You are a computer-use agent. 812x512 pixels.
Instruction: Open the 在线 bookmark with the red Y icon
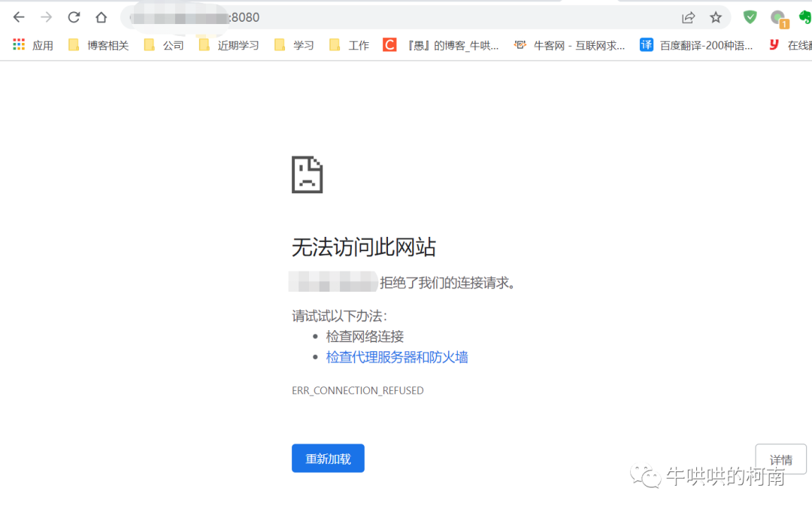[x=789, y=45]
